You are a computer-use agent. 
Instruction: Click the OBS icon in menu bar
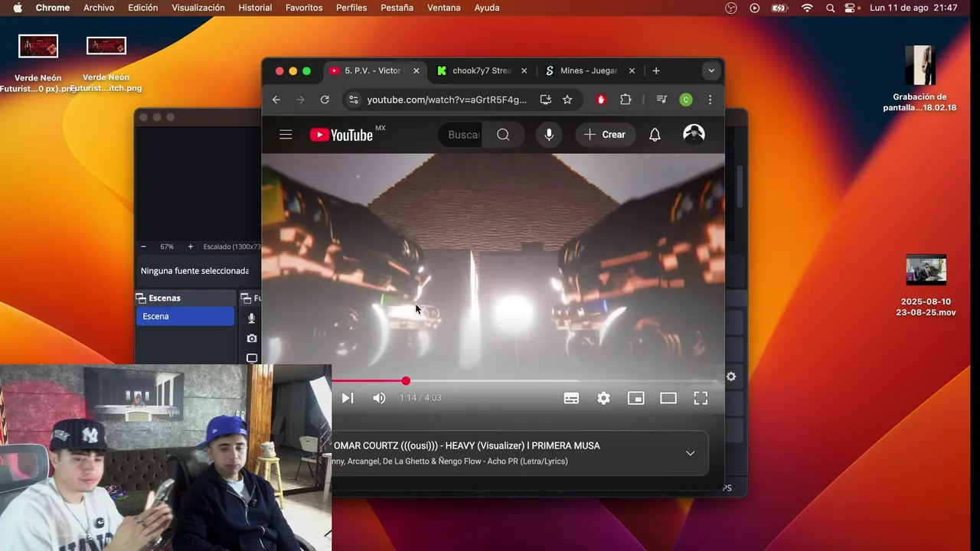coord(731,8)
